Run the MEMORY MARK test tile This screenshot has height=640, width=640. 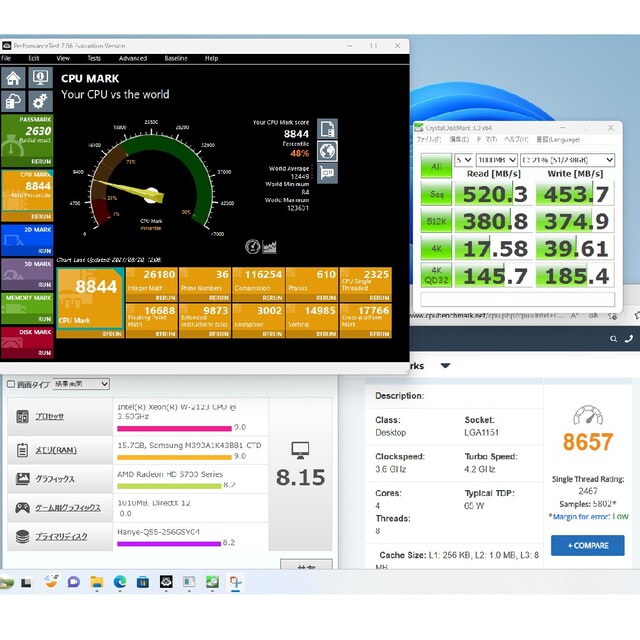pyautogui.click(x=27, y=308)
